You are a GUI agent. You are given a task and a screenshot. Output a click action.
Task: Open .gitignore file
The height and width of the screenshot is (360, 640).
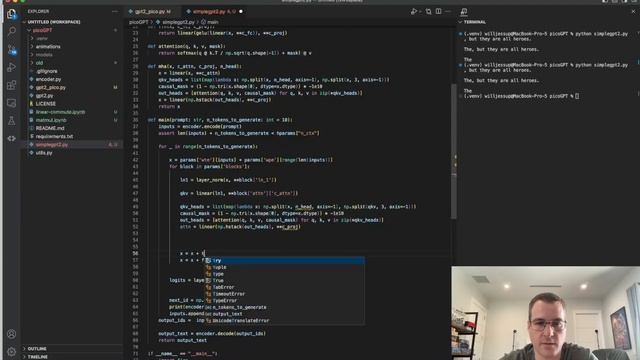click(47, 71)
